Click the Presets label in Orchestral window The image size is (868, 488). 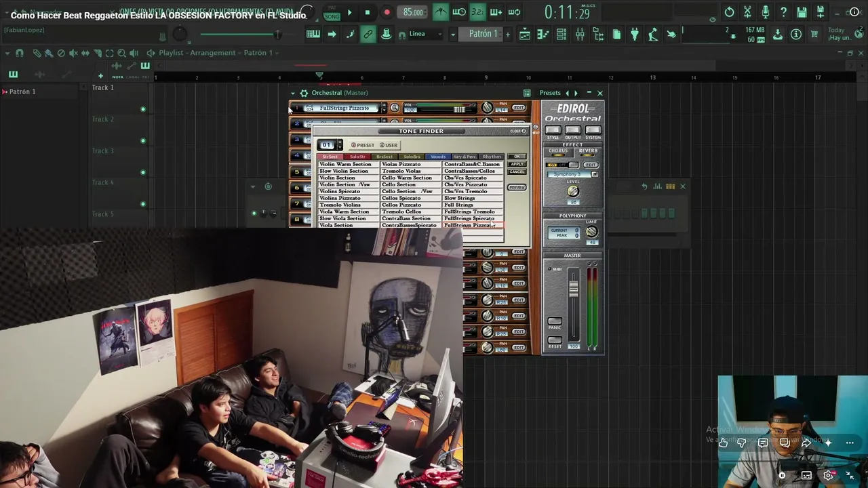coord(550,93)
